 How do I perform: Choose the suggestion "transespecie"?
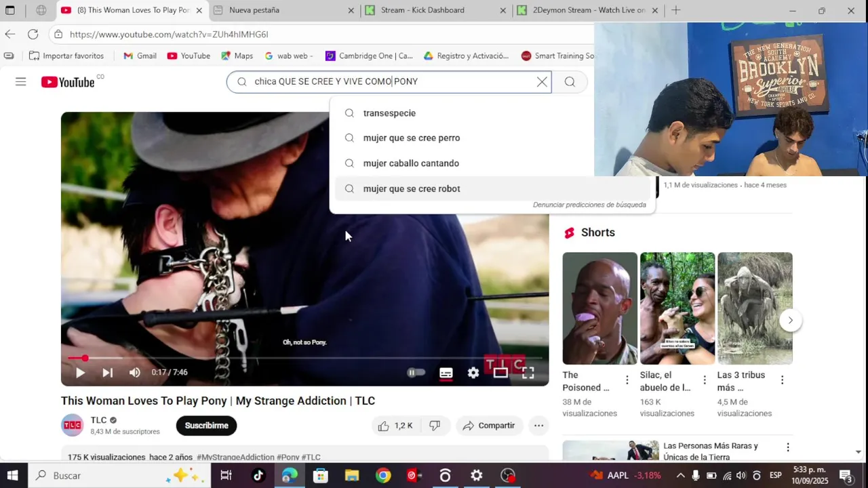click(492, 113)
